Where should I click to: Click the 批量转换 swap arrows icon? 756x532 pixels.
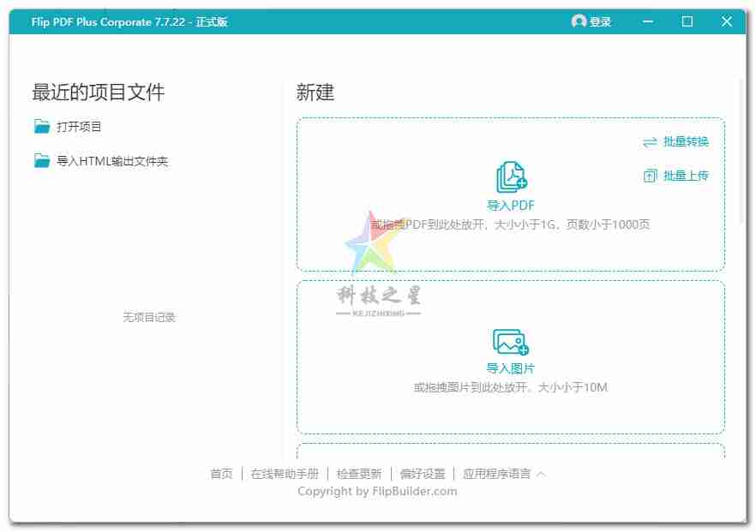coord(650,142)
